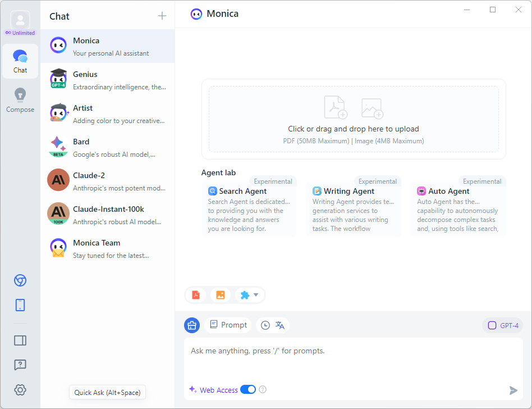Open the Writing Agent card
This screenshot has height=409, width=532.
coord(354,209)
